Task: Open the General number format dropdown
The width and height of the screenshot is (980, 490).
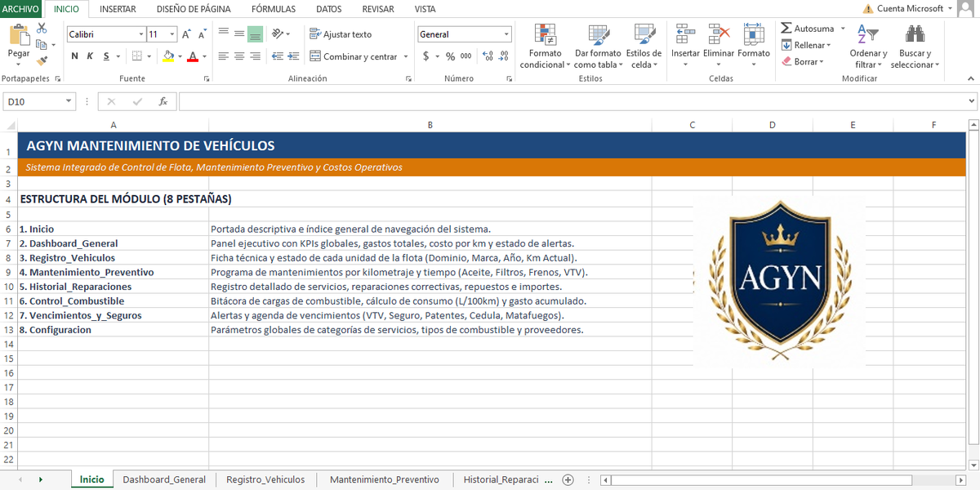Action: (x=506, y=34)
